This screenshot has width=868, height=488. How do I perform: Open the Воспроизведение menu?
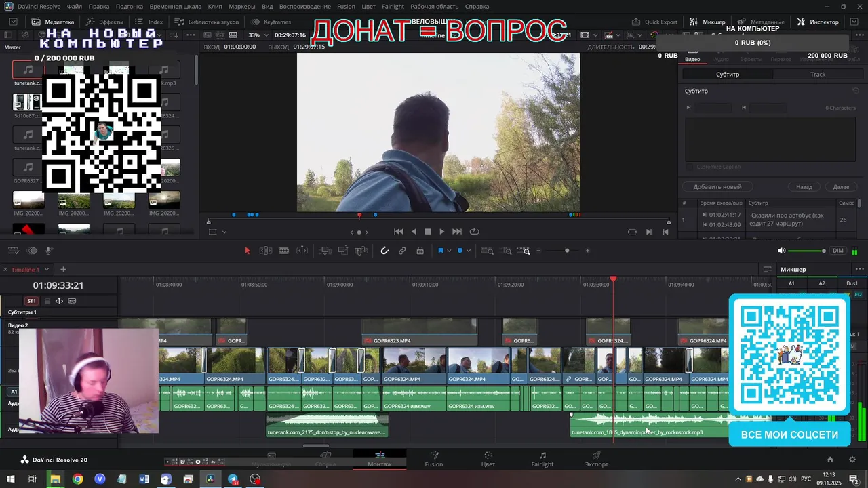tap(304, 6)
